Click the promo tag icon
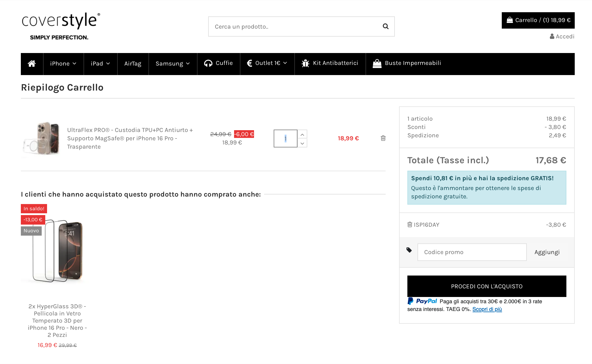The width and height of the screenshot is (592, 364). 409,250
